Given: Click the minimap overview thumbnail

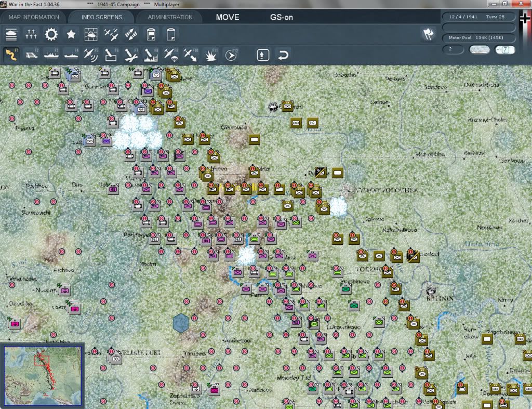Looking at the screenshot, I should click(43, 375).
